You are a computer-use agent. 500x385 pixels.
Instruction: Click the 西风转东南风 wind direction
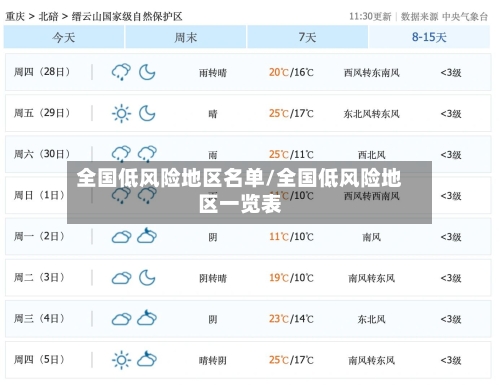point(372,73)
